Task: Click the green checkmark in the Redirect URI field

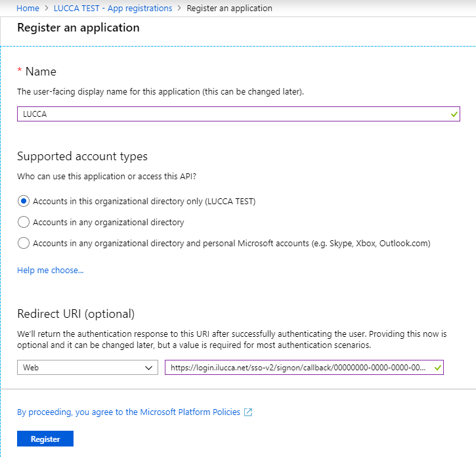Action: tap(437, 368)
